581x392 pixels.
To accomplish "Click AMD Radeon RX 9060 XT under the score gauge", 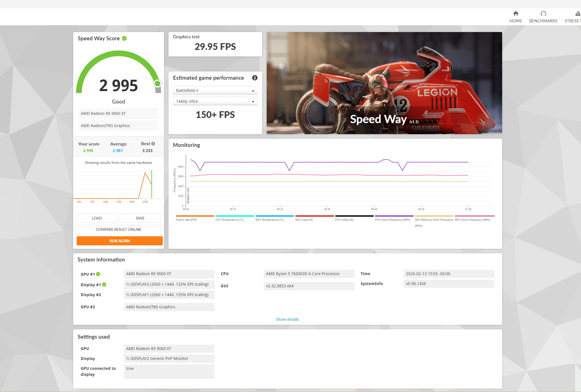I will [118, 113].
